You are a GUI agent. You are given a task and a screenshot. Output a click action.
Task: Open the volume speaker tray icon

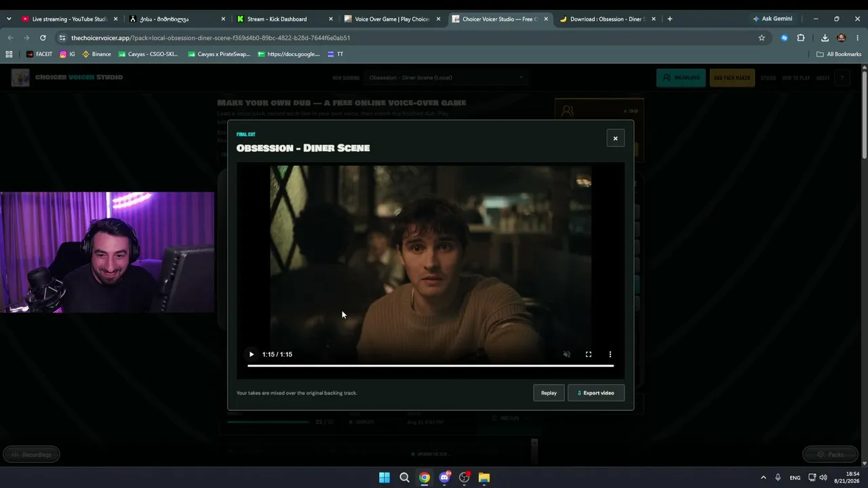pyautogui.click(x=823, y=478)
